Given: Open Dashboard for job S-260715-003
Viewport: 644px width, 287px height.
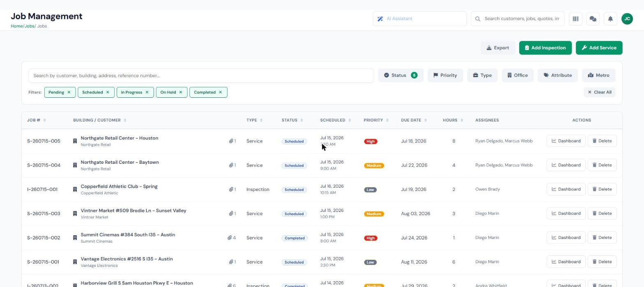Looking at the screenshot, I should click(x=566, y=214).
